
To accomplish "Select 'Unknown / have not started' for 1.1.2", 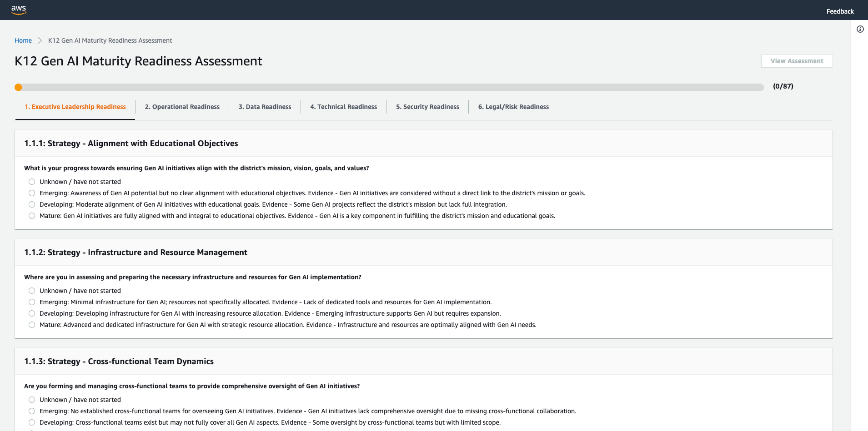I will (32, 291).
